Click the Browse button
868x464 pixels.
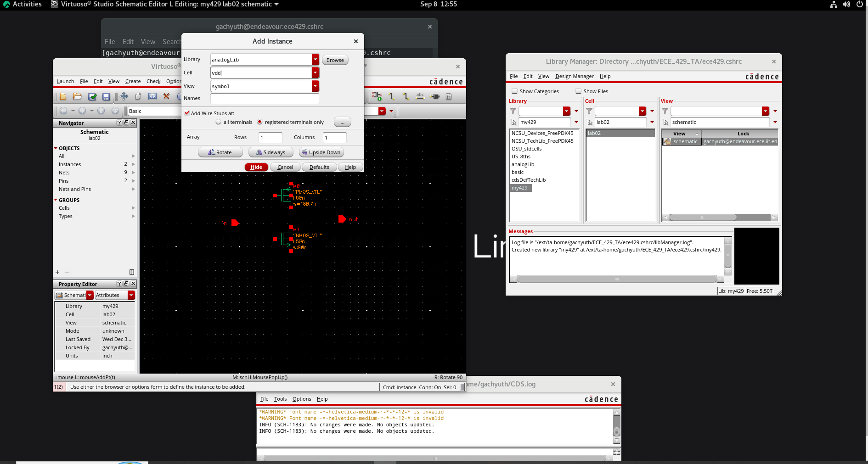tap(335, 60)
